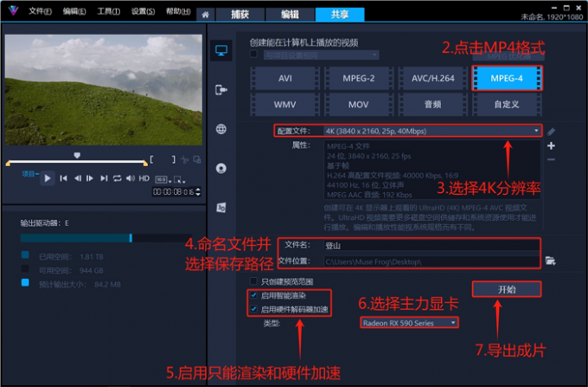Click the timecode stepper arrows
The image size is (588, 387).
[198, 191]
